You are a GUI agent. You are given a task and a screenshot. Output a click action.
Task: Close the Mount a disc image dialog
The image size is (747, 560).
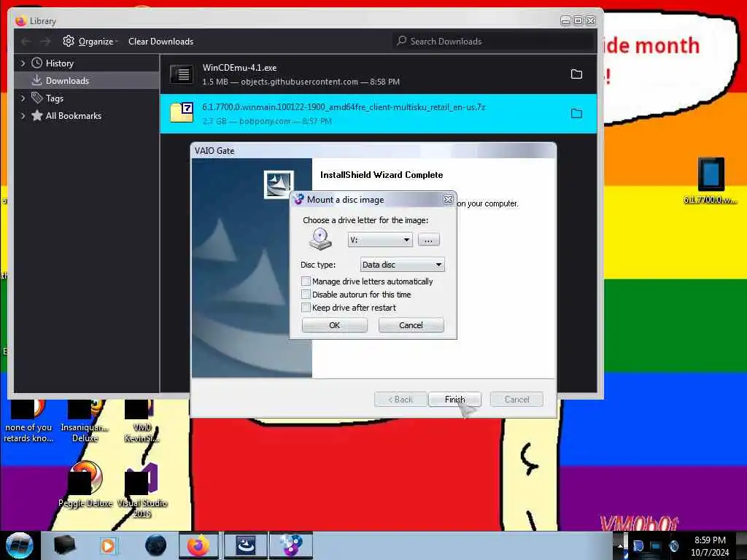448,200
